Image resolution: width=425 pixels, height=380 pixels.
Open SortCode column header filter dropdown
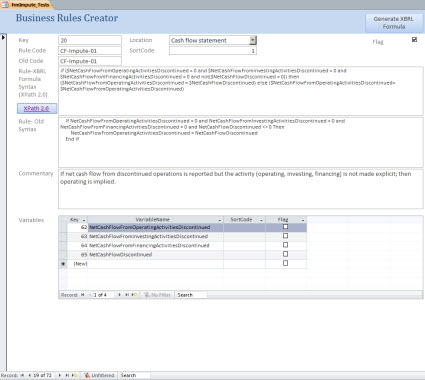click(261, 220)
